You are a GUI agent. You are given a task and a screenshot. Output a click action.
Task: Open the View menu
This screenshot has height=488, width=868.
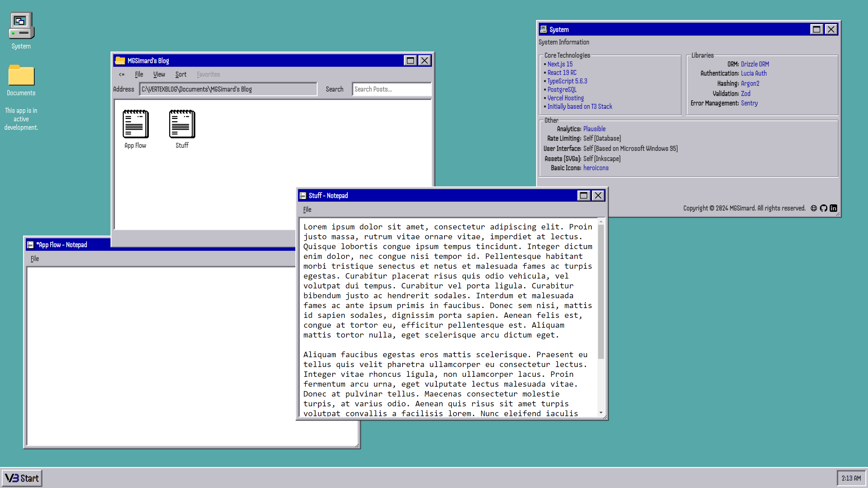pyautogui.click(x=159, y=74)
